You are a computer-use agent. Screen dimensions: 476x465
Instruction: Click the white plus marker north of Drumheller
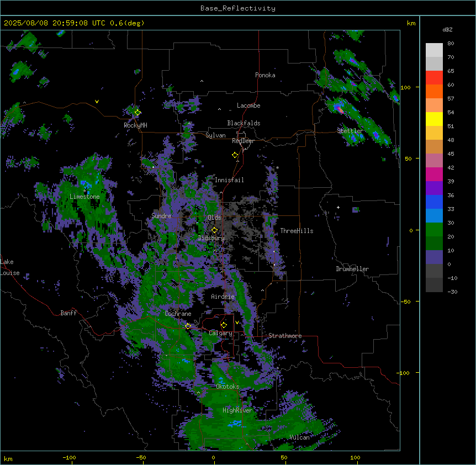click(x=338, y=207)
